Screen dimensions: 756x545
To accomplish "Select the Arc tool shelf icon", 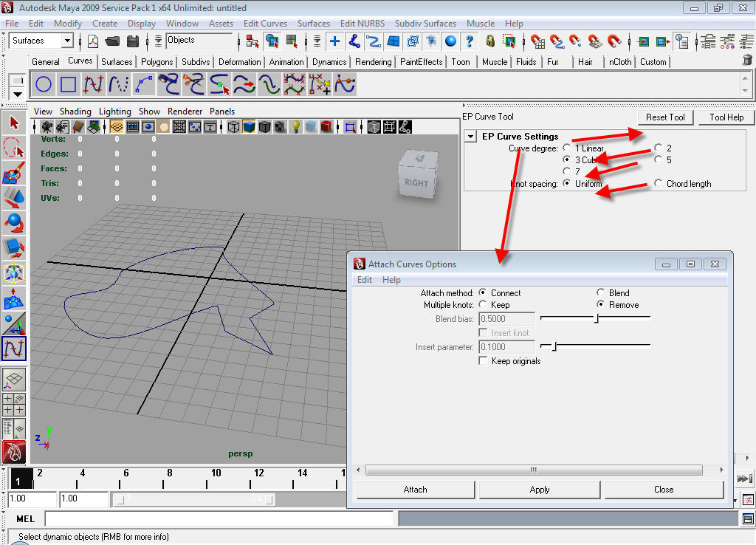I will point(144,84).
